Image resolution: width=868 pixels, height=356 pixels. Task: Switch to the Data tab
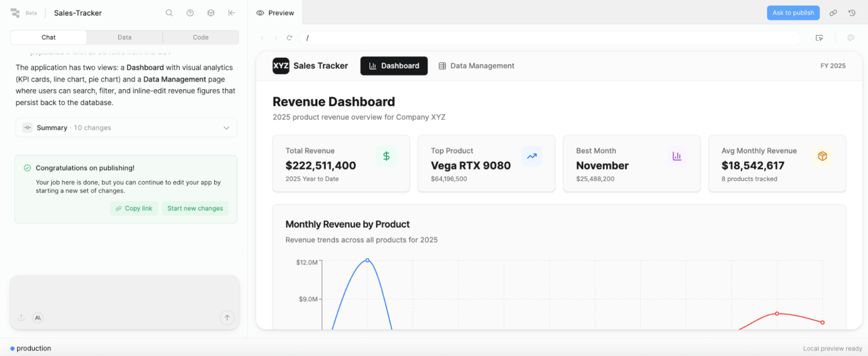point(124,37)
